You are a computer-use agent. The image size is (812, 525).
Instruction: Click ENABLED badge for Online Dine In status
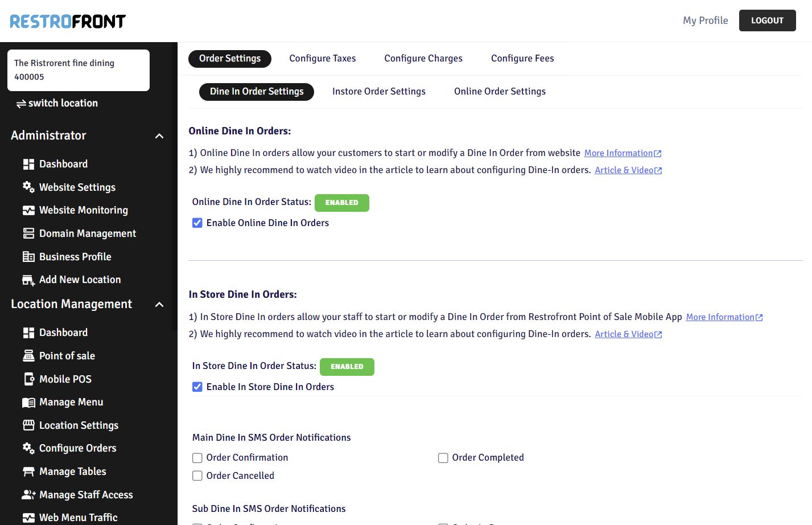342,203
